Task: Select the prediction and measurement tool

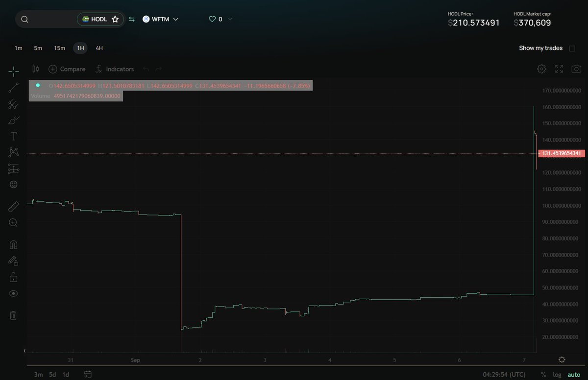Action: click(x=14, y=168)
